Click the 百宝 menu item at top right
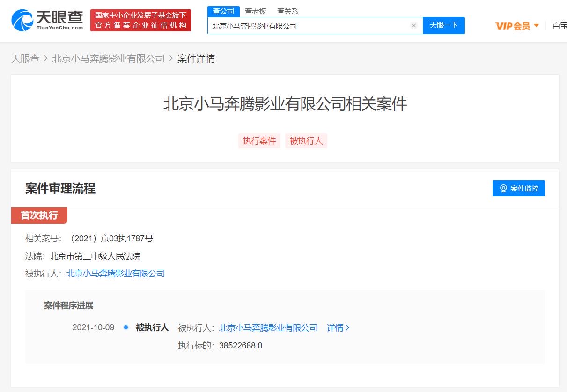This screenshot has height=392, width=567. coord(559,26)
